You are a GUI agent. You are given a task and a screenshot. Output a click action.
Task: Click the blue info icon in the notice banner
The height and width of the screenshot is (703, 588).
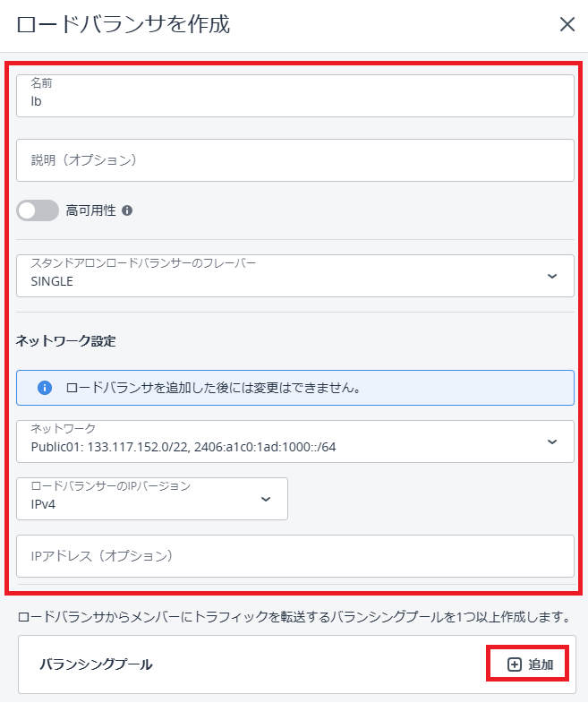click(44, 388)
